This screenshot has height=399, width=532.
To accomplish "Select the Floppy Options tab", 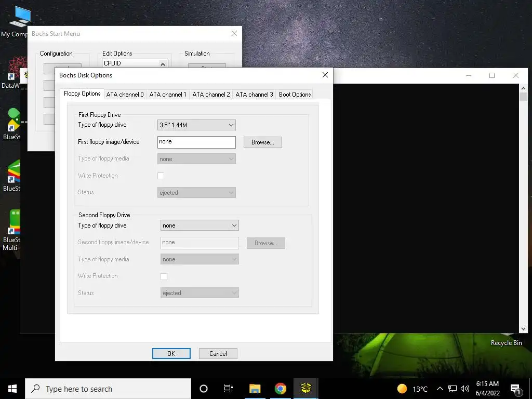I will [82, 94].
